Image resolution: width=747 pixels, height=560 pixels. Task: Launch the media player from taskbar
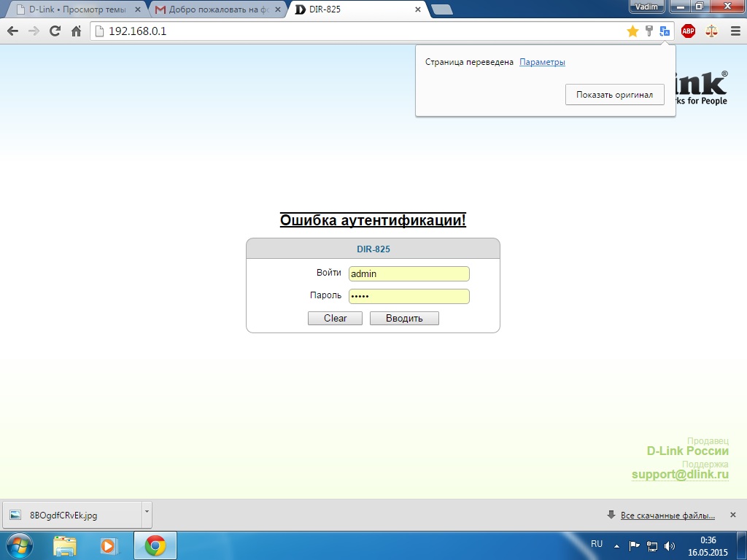pyautogui.click(x=108, y=545)
